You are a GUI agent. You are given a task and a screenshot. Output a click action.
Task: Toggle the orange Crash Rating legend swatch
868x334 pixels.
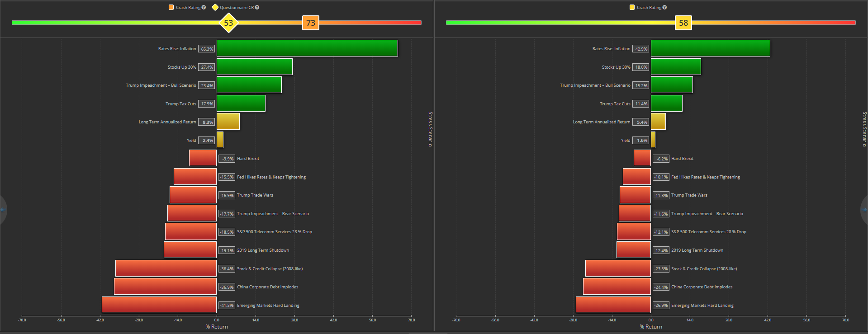coord(171,8)
